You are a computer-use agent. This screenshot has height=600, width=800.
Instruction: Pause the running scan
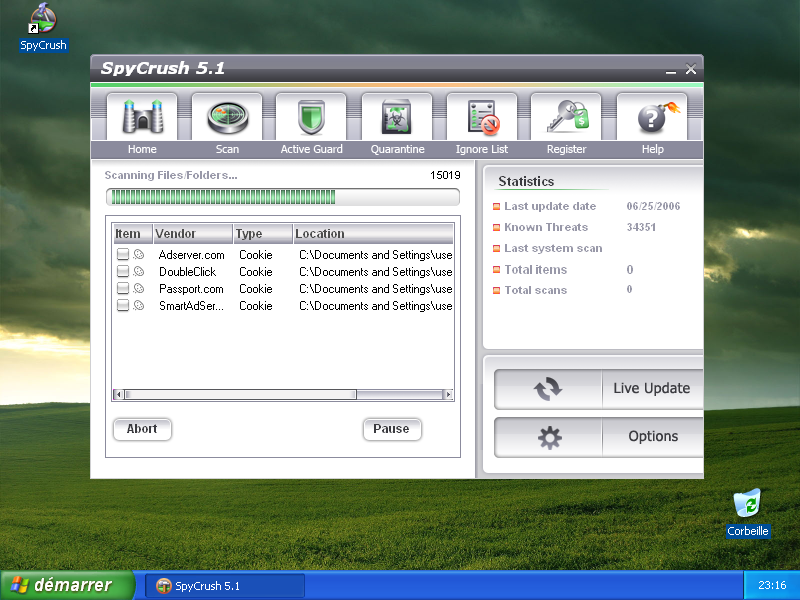(x=392, y=429)
